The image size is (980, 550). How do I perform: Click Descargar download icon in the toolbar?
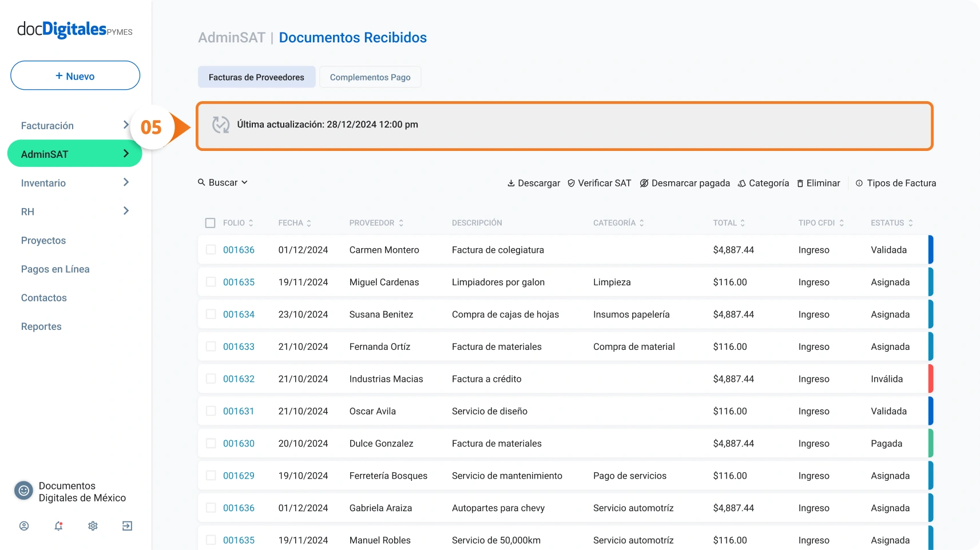[511, 184]
